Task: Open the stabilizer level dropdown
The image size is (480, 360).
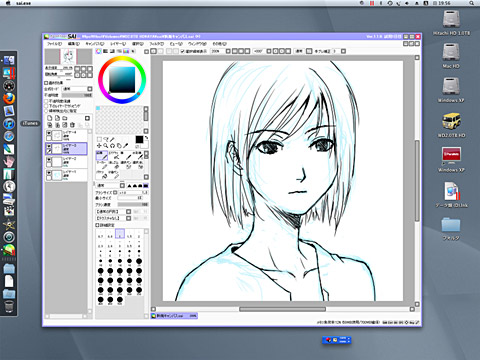Action: (343, 51)
